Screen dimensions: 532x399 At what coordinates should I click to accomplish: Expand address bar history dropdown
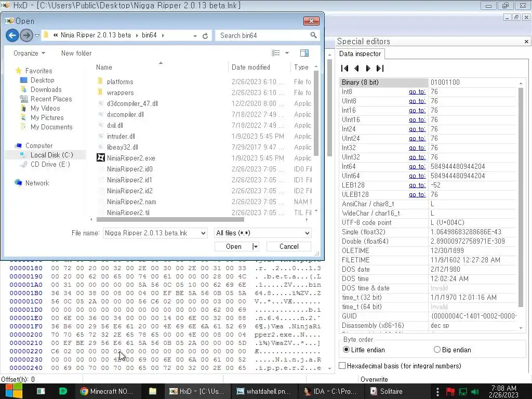(195, 36)
